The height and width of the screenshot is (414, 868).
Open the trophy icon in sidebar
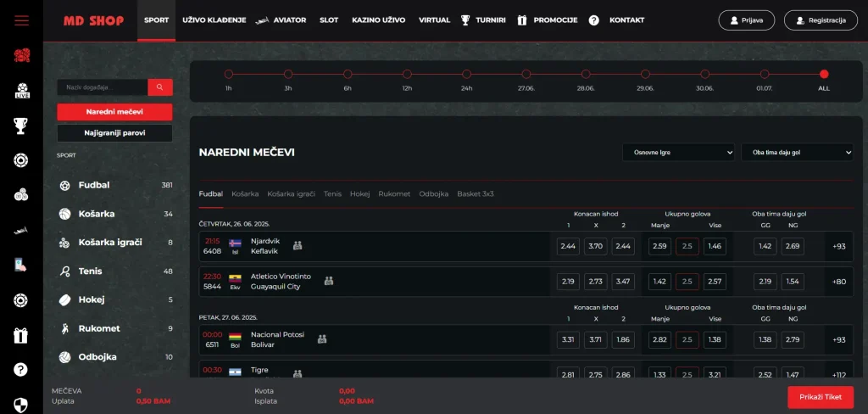(21, 126)
